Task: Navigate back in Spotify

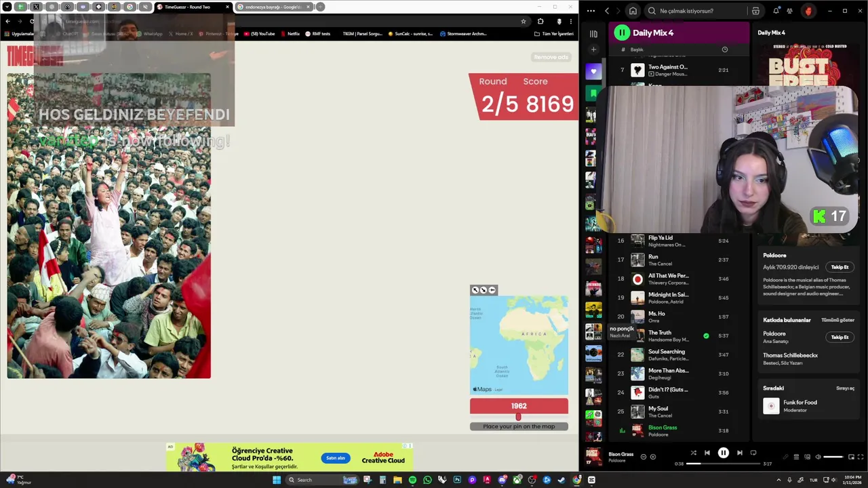Action: (x=607, y=11)
